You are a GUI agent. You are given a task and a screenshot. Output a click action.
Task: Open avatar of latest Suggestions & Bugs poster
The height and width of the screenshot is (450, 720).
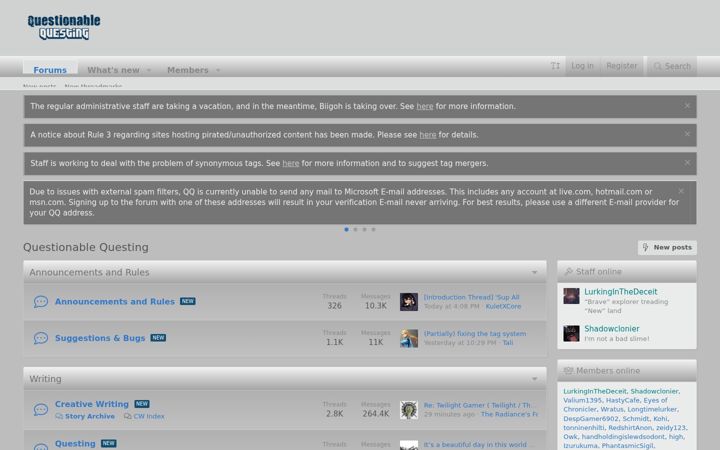coord(409,338)
